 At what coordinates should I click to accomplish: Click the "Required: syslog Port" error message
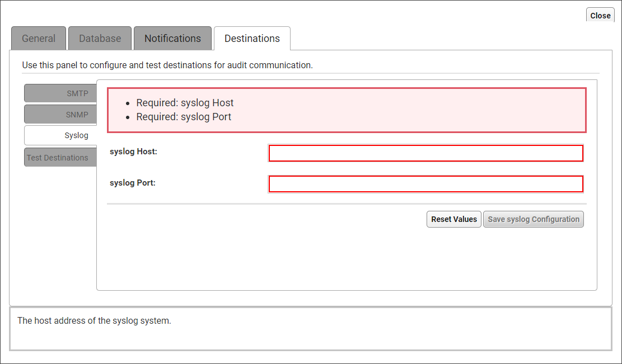[x=184, y=117]
